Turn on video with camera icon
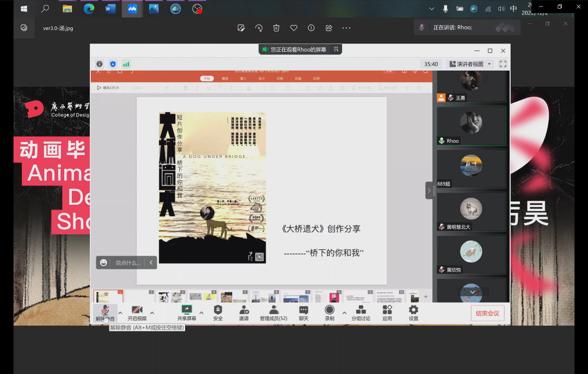 point(137,310)
